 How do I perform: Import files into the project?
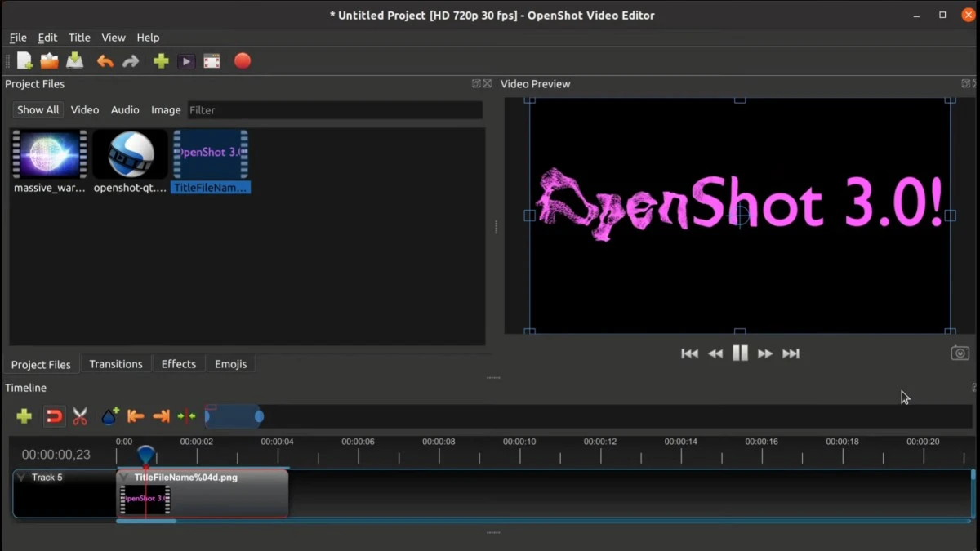(x=160, y=60)
